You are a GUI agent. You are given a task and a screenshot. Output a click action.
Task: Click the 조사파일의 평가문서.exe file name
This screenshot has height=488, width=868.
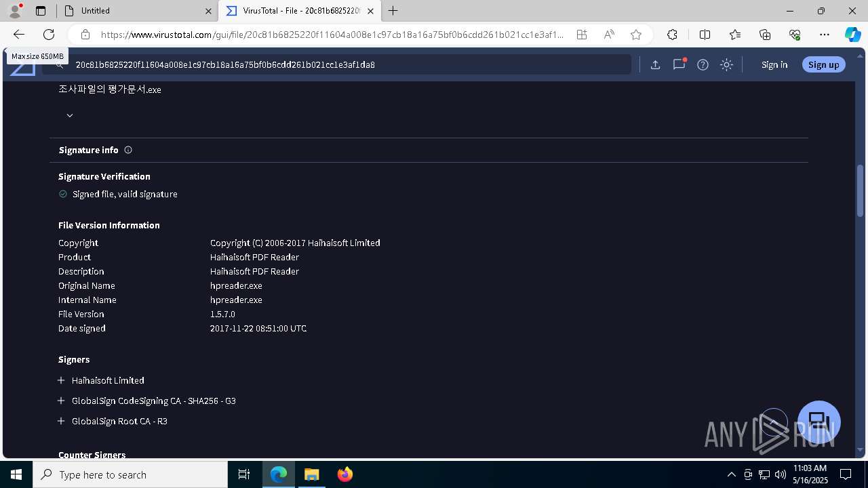pyautogui.click(x=110, y=89)
